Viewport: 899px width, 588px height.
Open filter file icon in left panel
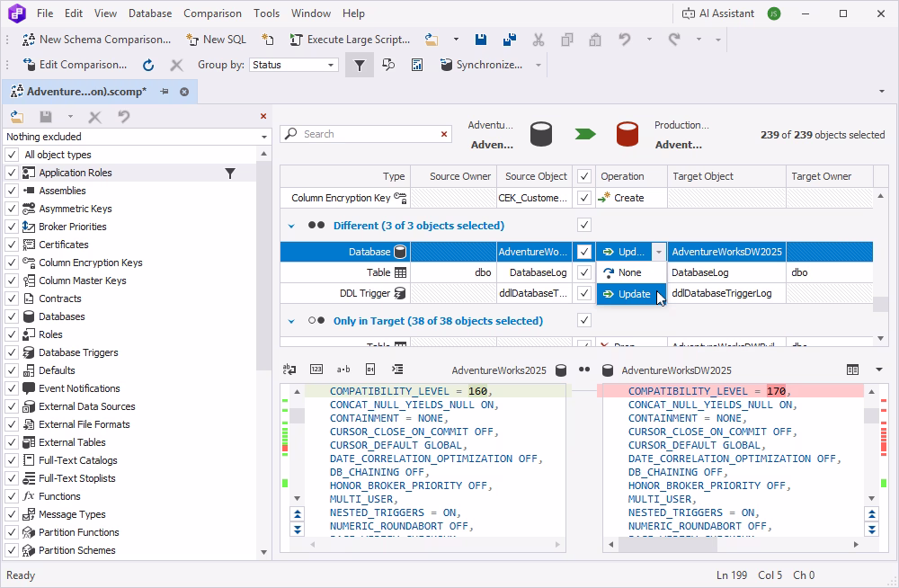(17, 117)
